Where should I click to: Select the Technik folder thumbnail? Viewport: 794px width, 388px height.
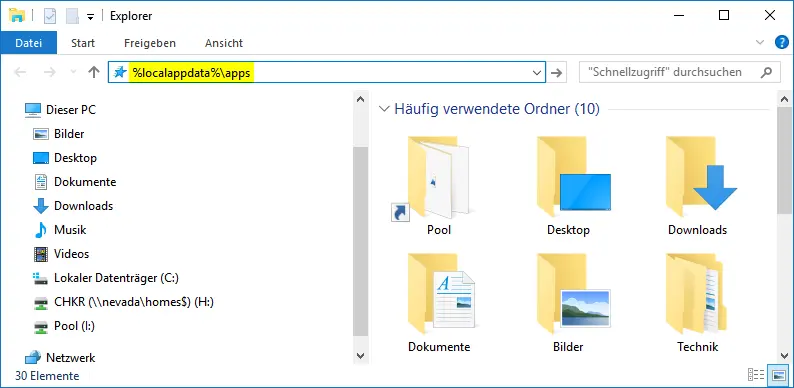tap(697, 303)
